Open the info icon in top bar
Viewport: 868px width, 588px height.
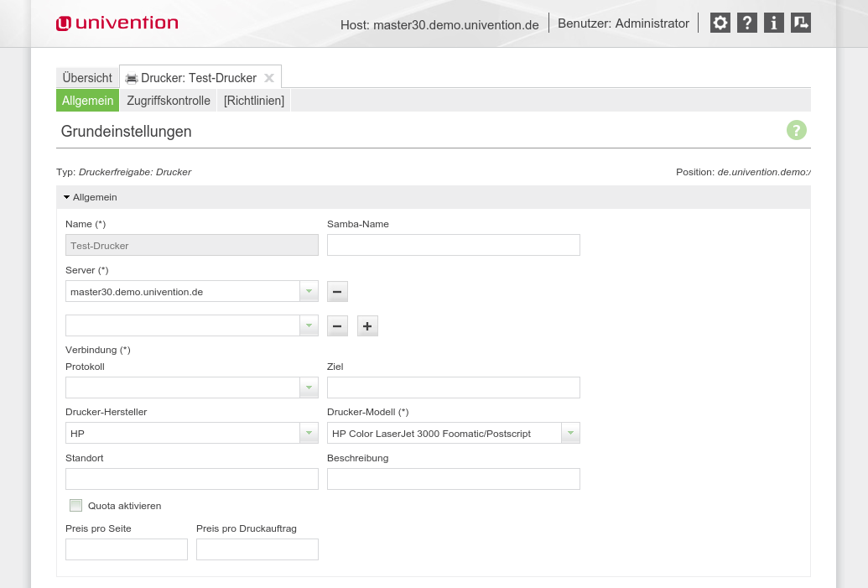(774, 23)
